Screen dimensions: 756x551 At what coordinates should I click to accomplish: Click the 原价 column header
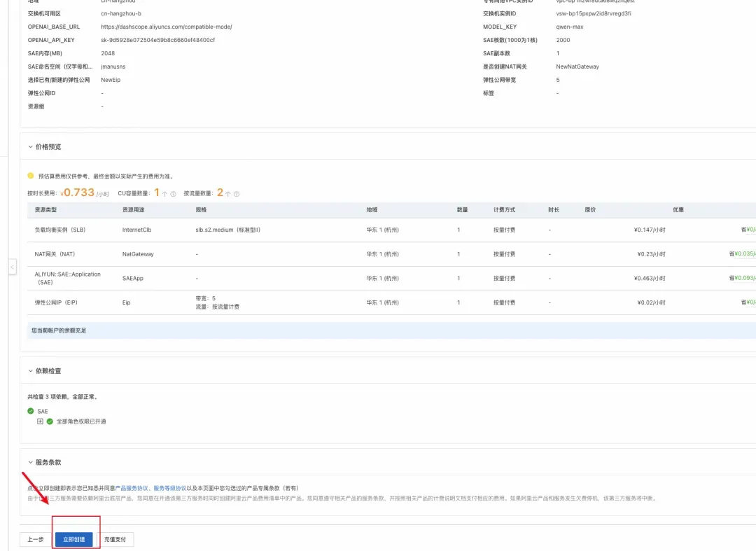click(x=590, y=210)
